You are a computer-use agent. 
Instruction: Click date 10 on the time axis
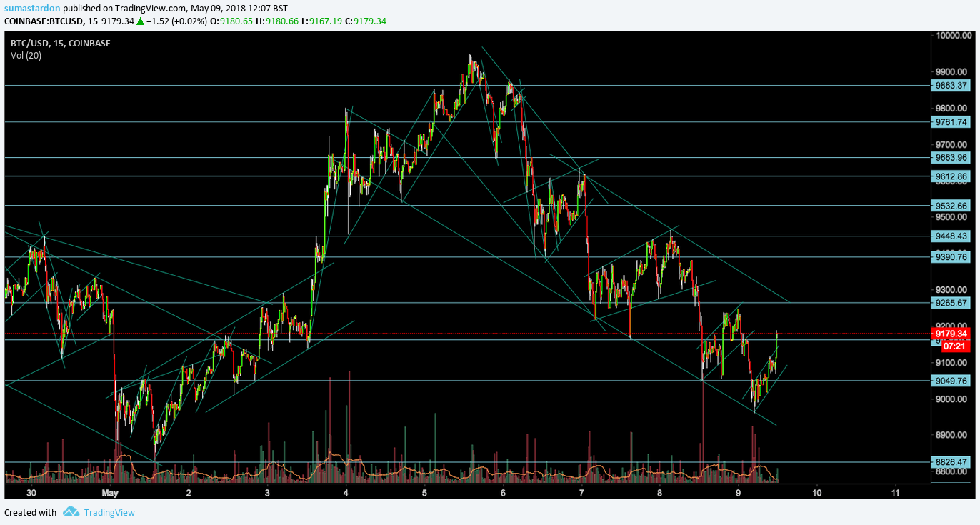(x=817, y=493)
